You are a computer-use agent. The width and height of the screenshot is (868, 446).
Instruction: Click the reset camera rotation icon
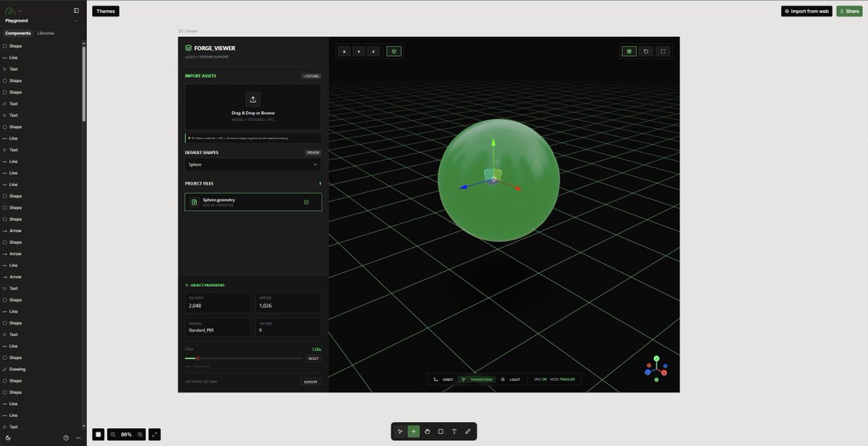coord(646,51)
